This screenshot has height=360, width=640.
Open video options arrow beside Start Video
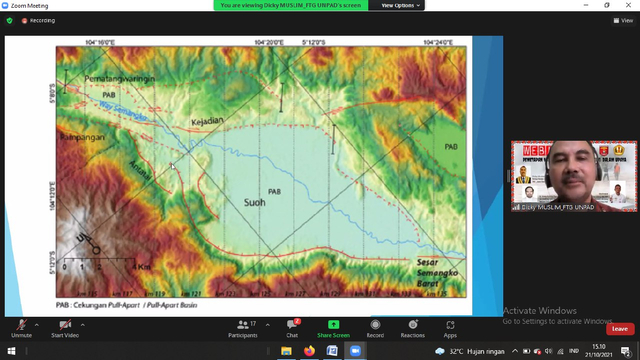82,325
